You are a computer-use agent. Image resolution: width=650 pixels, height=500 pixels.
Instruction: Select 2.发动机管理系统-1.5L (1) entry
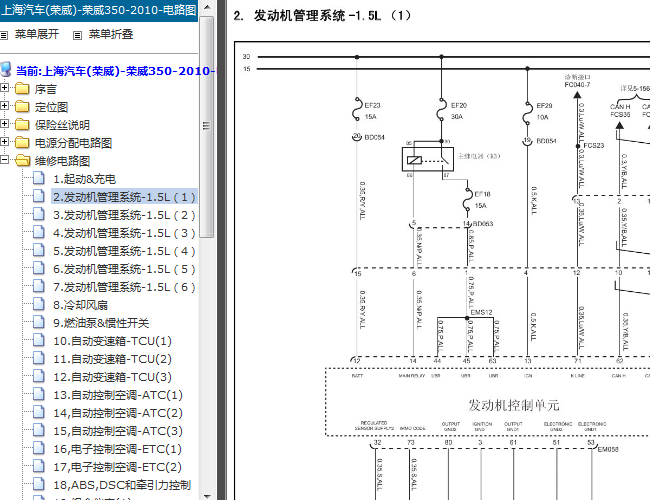click(x=124, y=197)
